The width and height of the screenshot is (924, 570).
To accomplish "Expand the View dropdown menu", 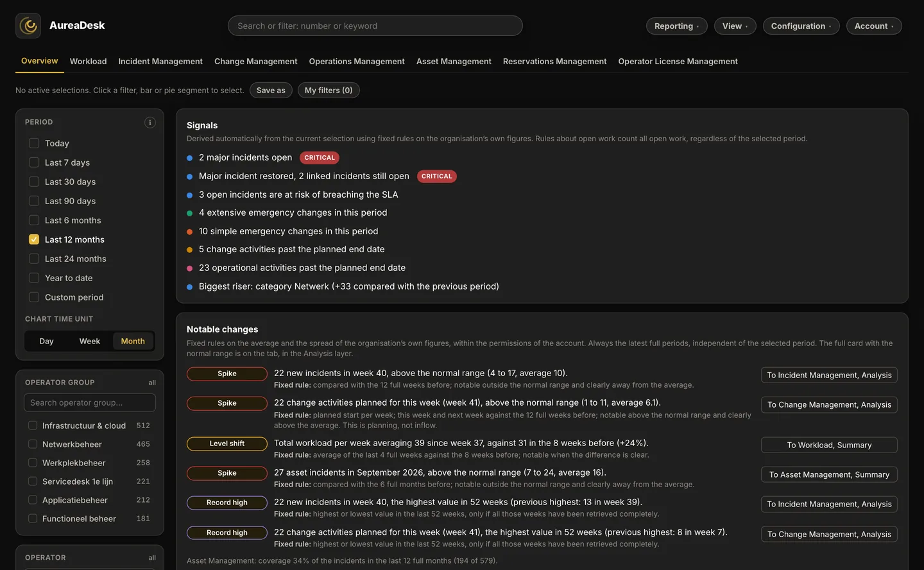I will (735, 26).
